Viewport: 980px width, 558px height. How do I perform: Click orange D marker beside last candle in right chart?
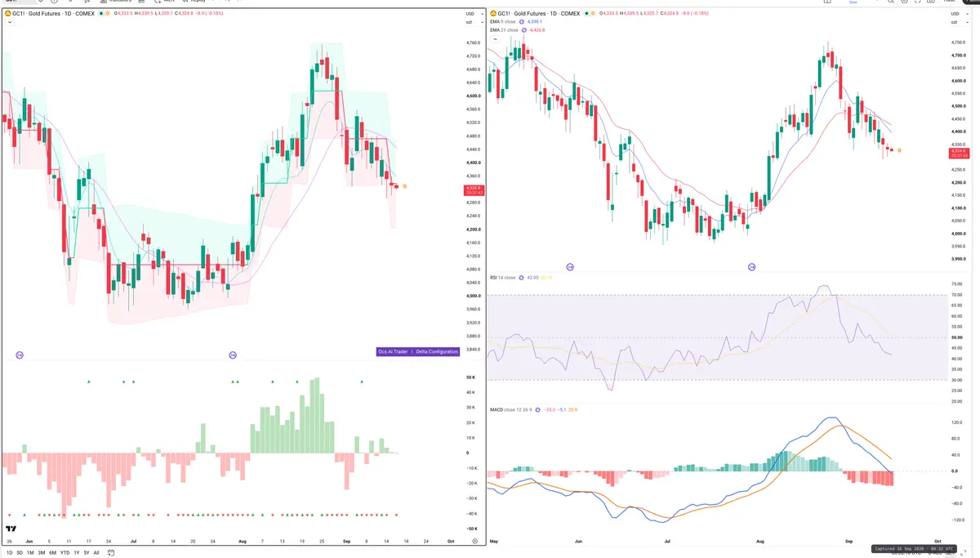click(899, 150)
